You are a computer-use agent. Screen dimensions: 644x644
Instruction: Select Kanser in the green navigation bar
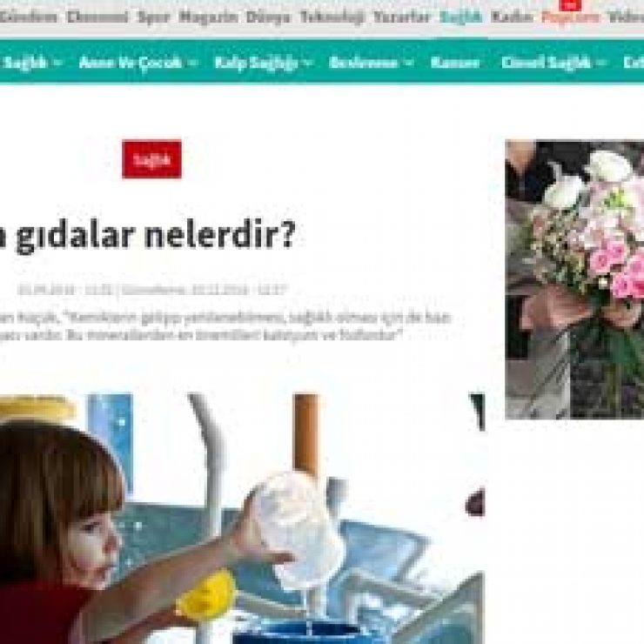pyautogui.click(x=455, y=63)
